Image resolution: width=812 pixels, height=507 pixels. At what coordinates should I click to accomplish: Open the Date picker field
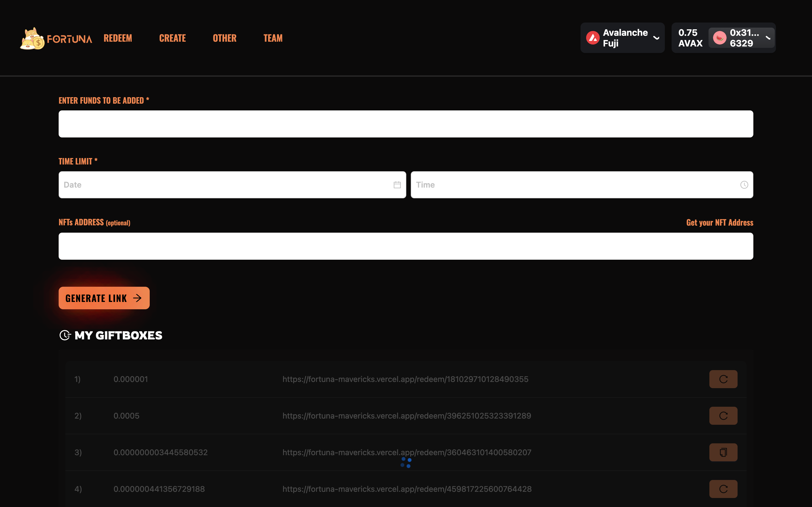[x=225, y=185]
